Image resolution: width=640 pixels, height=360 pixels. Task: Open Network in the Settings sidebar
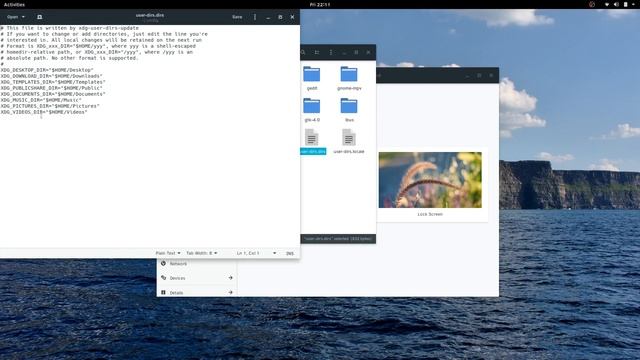click(x=178, y=264)
